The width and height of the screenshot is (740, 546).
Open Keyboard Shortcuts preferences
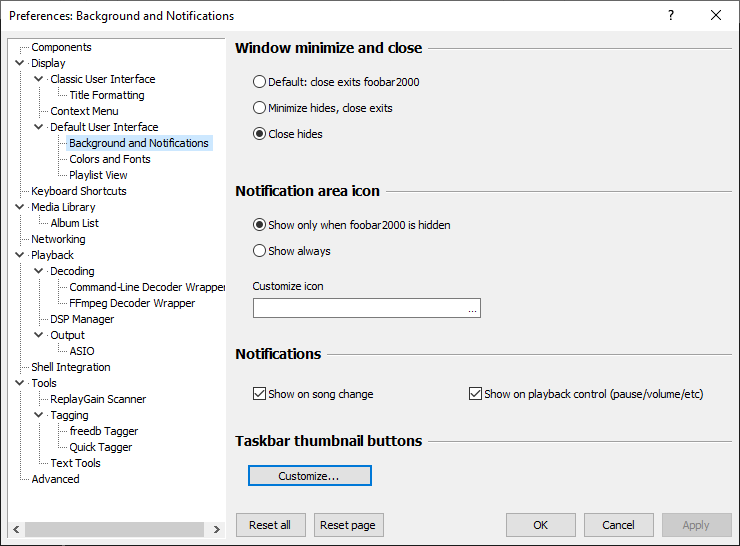pos(79,191)
